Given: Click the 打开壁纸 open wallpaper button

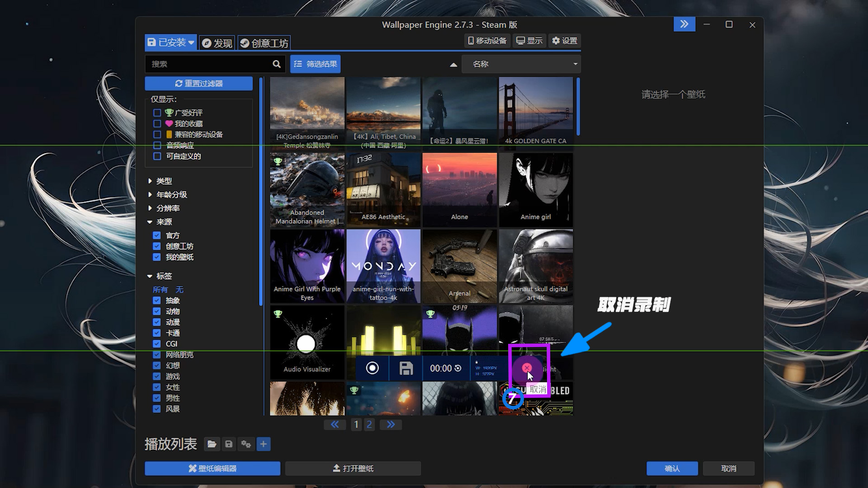Looking at the screenshot, I should (353, 469).
